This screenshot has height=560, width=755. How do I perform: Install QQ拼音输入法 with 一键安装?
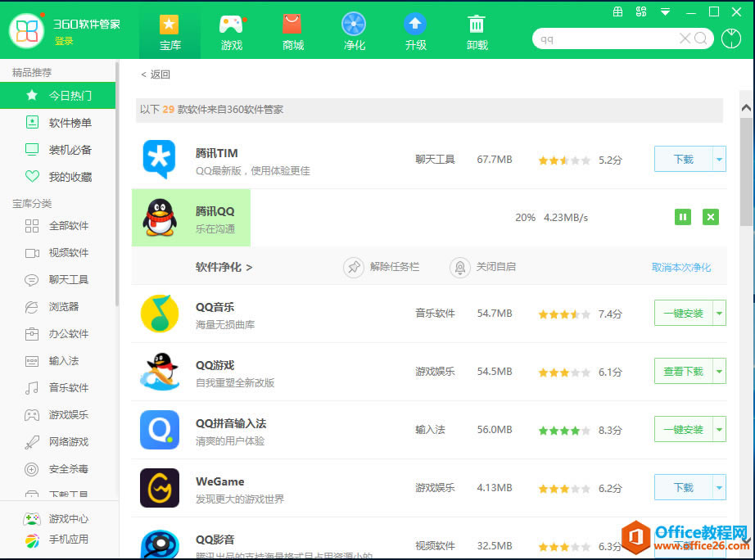[x=683, y=429]
